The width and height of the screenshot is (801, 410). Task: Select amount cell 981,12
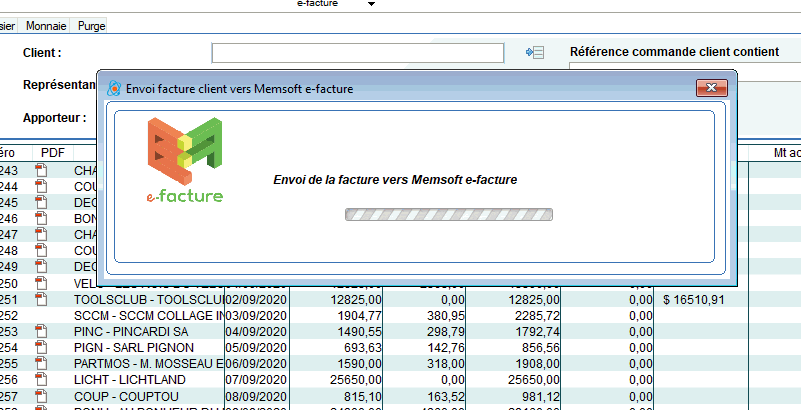(x=513, y=396)
